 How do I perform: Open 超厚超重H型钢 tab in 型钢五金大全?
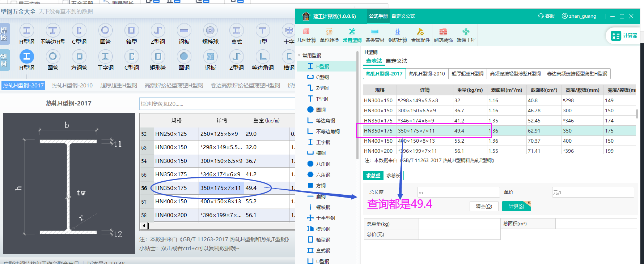pos(119,86)
